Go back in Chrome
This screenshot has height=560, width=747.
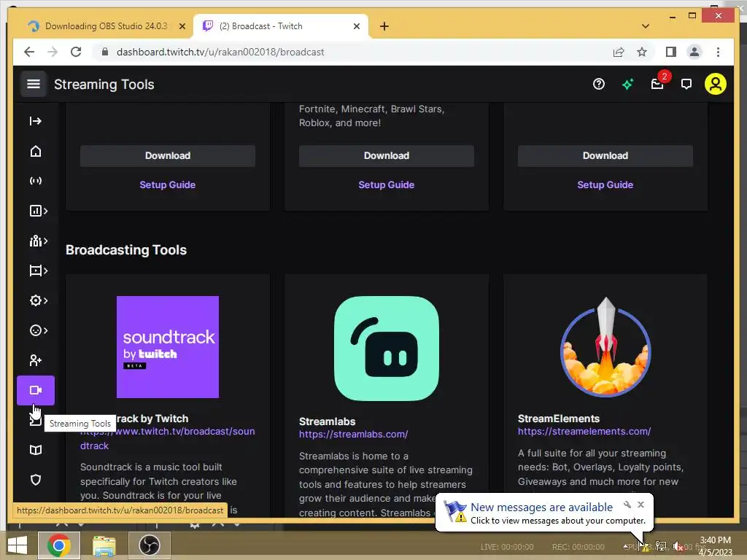click(29, 52)
